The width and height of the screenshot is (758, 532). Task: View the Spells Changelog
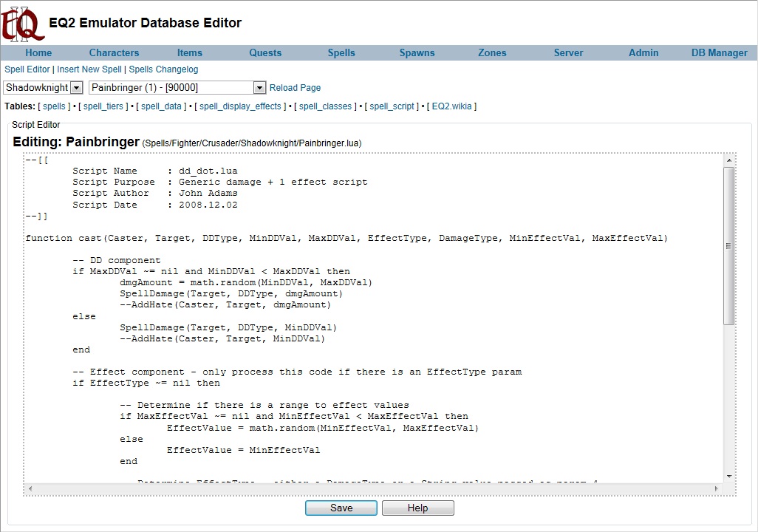[x=163, y=69]
